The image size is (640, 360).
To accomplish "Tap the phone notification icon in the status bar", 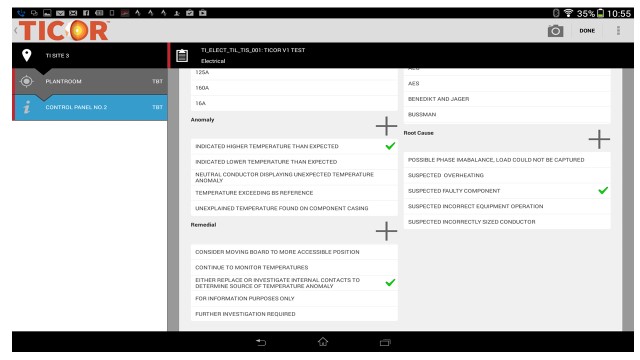I will coord(21,13).
